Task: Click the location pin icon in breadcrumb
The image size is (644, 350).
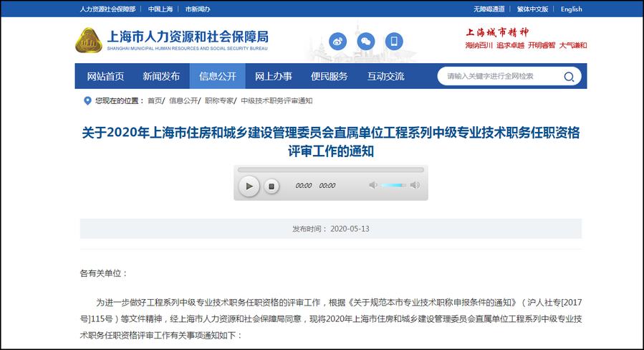Action: 87,100
